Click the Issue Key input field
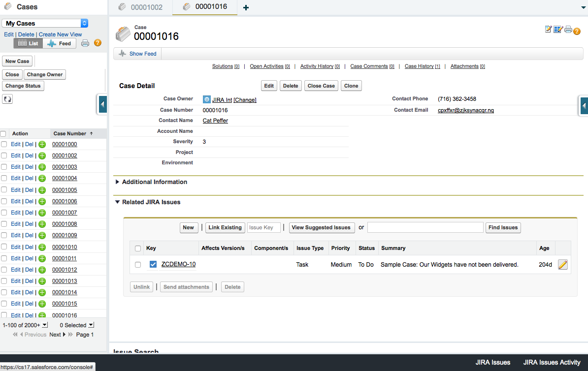The width and height of the screenshot is (588, 371). [x=263, y=227]
